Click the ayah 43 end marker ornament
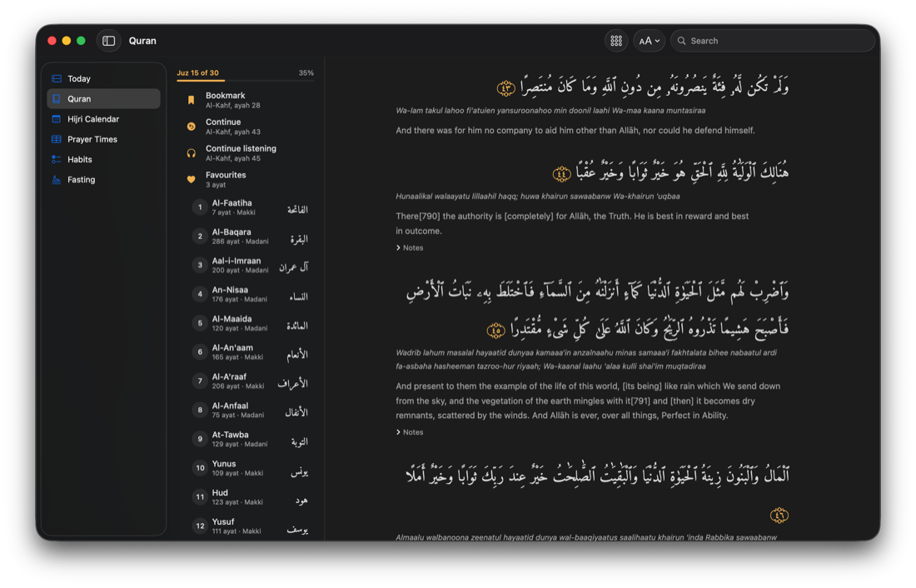This screenshot has width=916, height=588. 506,89
